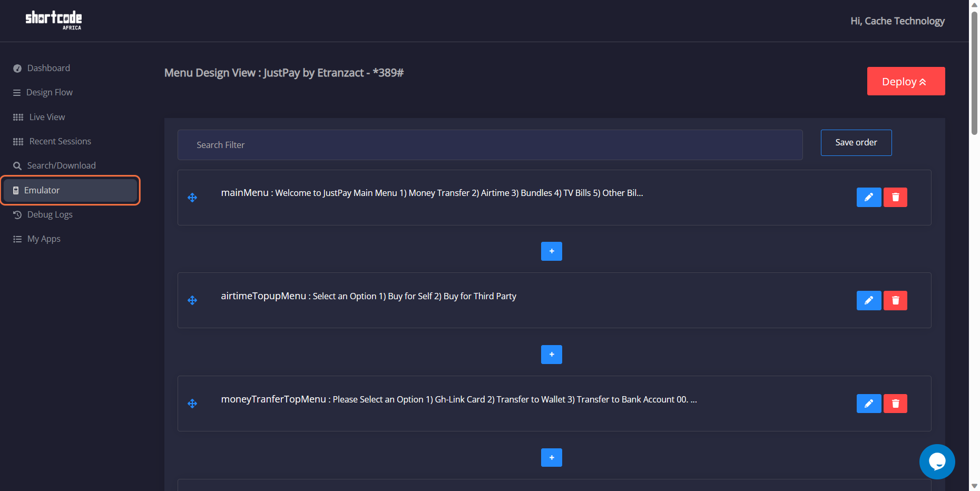Edit the airtimeTopupMenu entry
Screen dimensions: 980x491
869,300
